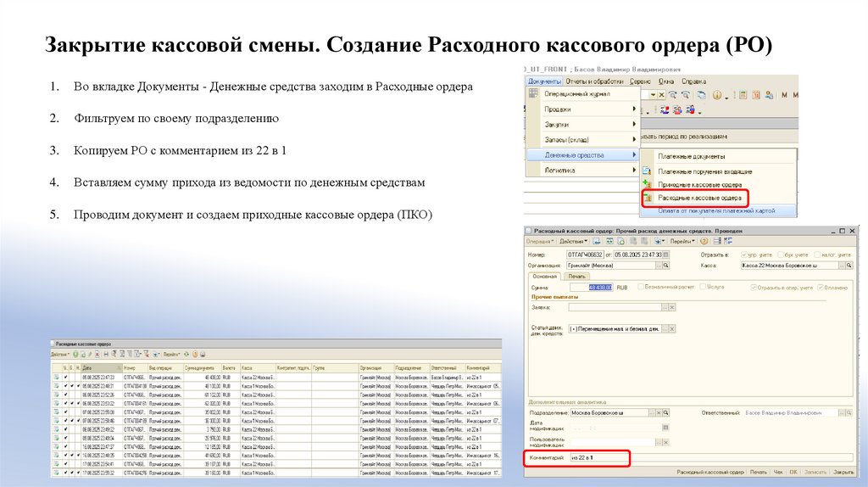Clear the Статья движ. ден. средств field
The height and width of the screenshot is (487, 868).
672,329
